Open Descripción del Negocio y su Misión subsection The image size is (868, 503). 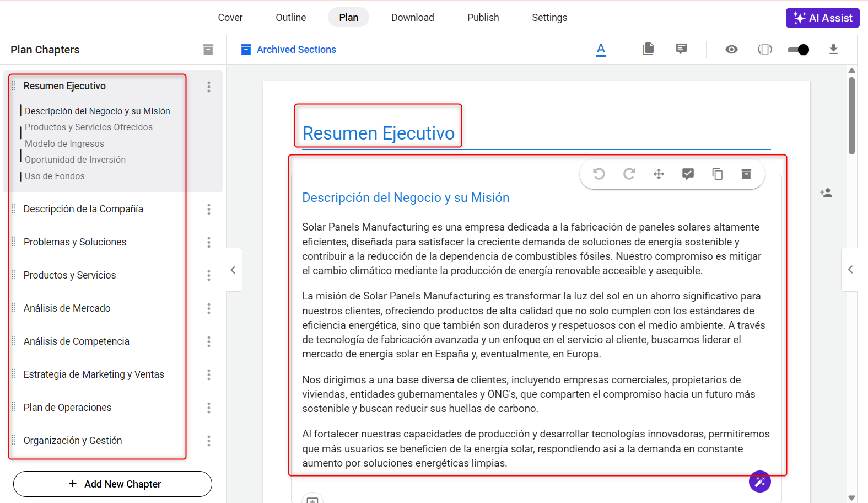click(x=98, y=111)
